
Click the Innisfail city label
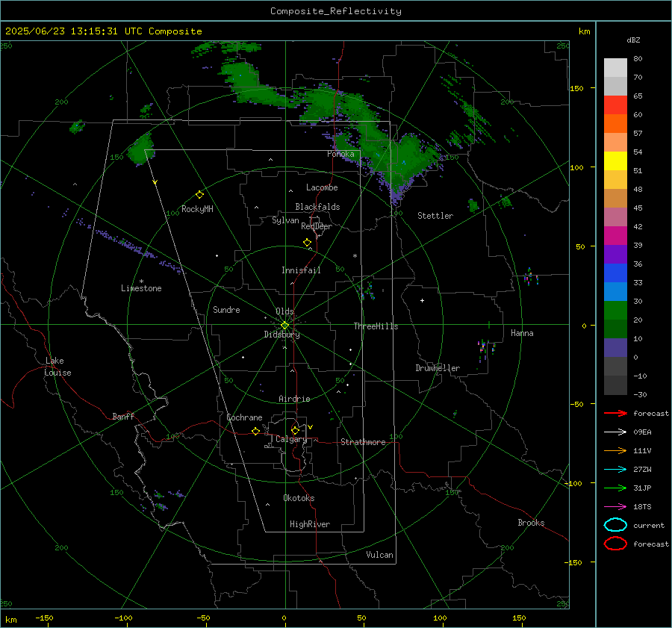301,270
